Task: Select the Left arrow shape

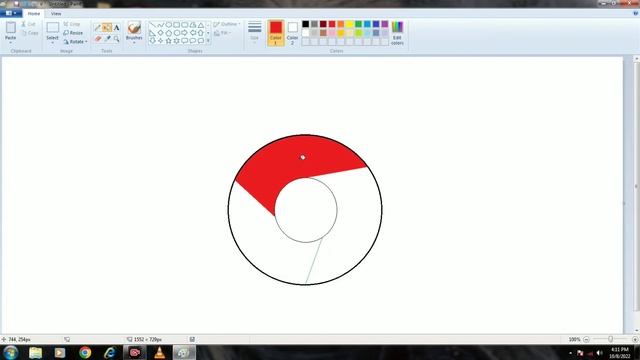Action: click(193, 33)
